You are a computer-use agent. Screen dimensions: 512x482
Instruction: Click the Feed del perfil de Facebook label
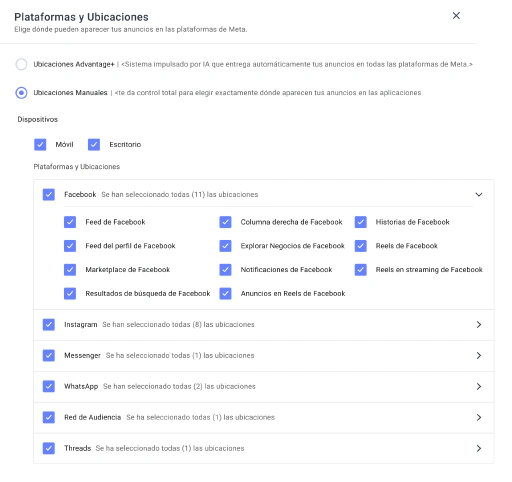coord(130,246)
